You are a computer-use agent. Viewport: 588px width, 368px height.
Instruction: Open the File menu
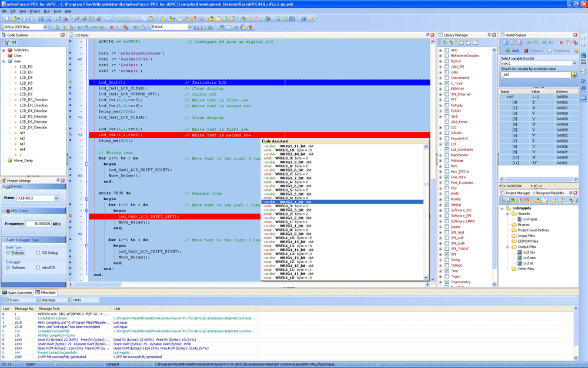(4, 11)
